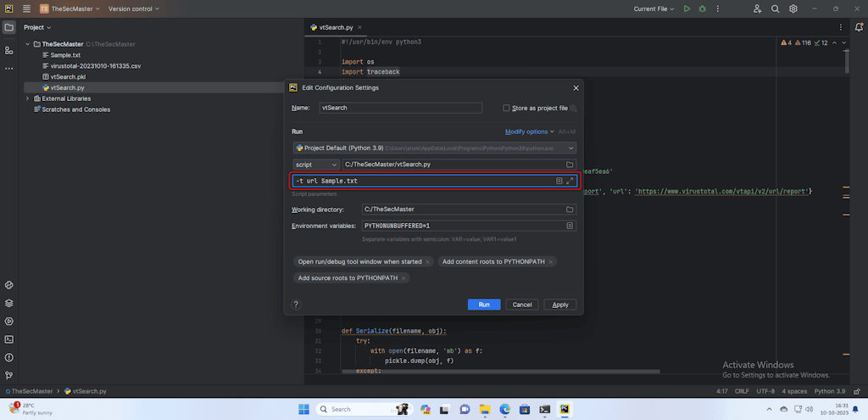Browse for script path folder icon
Image resolution: width=868 pixels, height=420 pixels.
(x=570, y=165)
